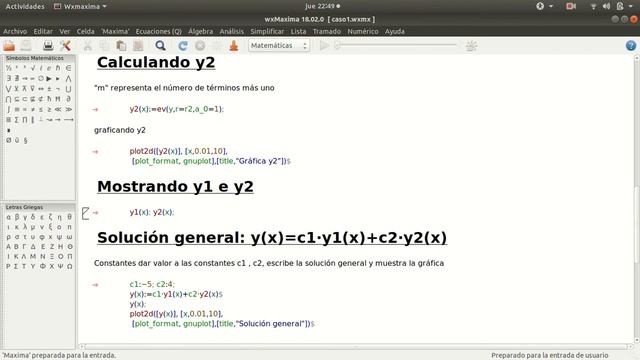This screenshot has height=360, width=640.
Task: Click the print document toolbar icon
Action: click(48, 46)
